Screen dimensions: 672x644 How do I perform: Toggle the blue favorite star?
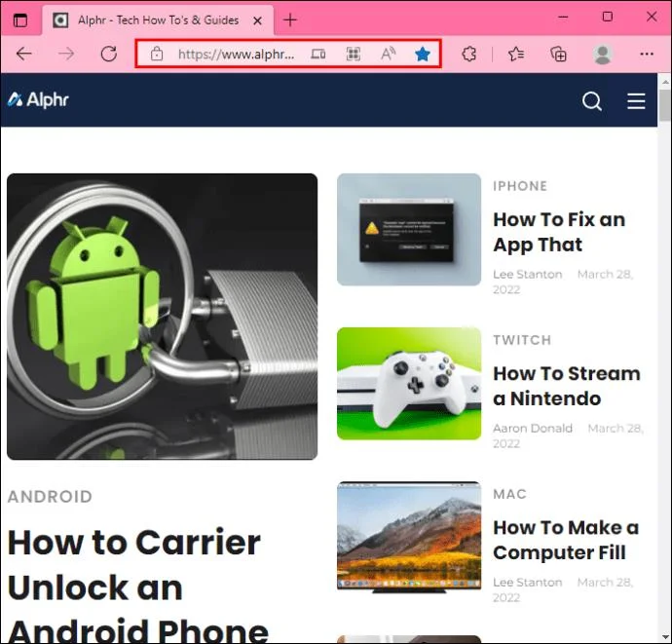[x=423, y=54]
